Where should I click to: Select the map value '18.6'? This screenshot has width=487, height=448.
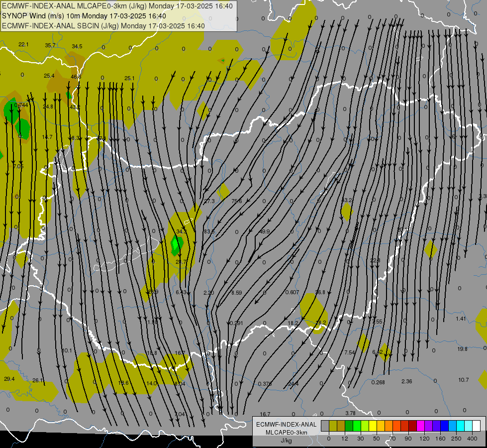123,383
